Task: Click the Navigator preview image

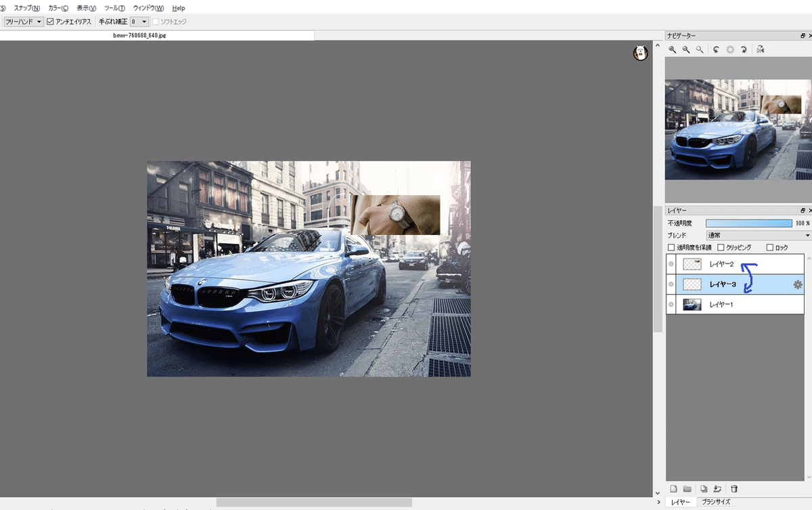Action: click(738, 129)
